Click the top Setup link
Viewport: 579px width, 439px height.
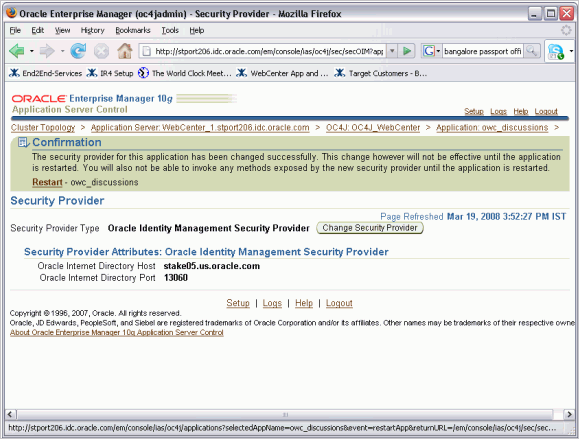pos(474,111)
